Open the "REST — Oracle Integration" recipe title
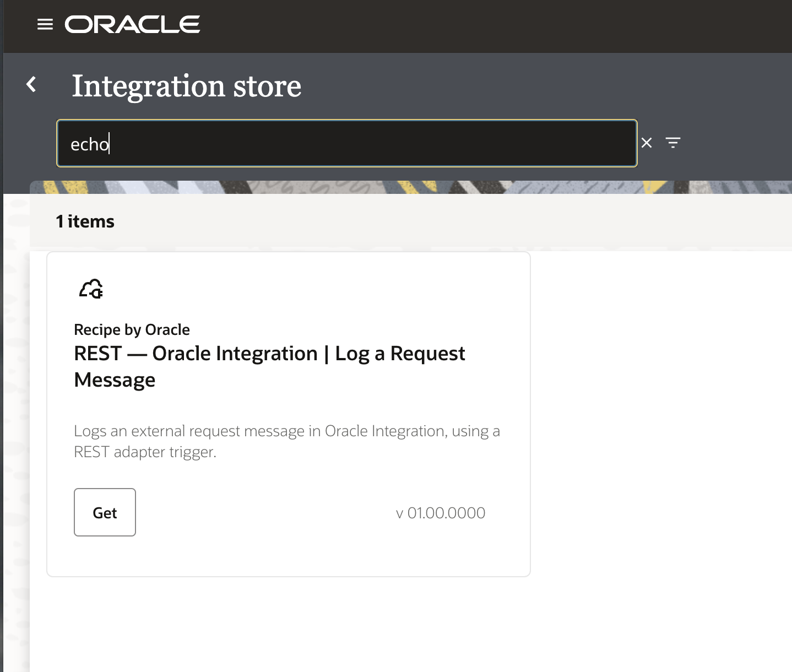Screen dimensions: 792x672 [269, 354]
